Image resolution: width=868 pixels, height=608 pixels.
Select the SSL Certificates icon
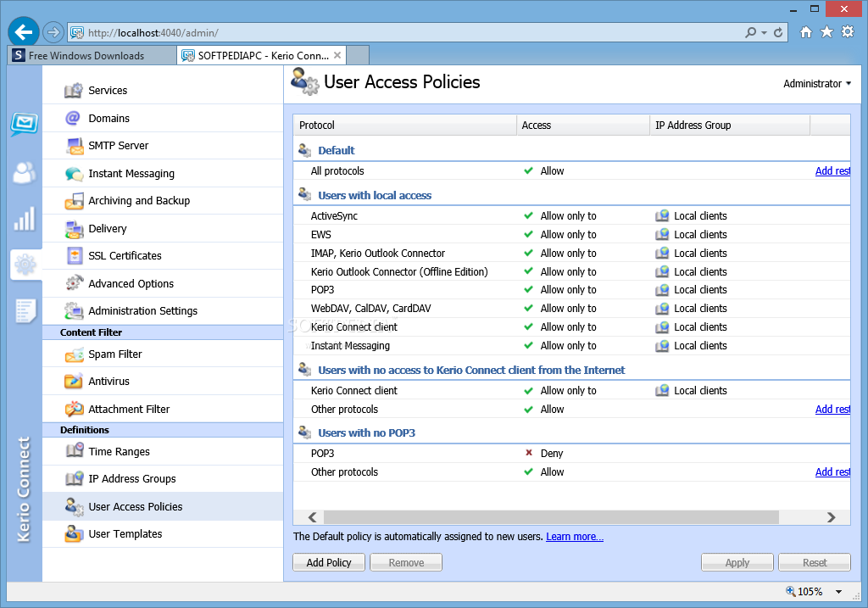point(75,255)
